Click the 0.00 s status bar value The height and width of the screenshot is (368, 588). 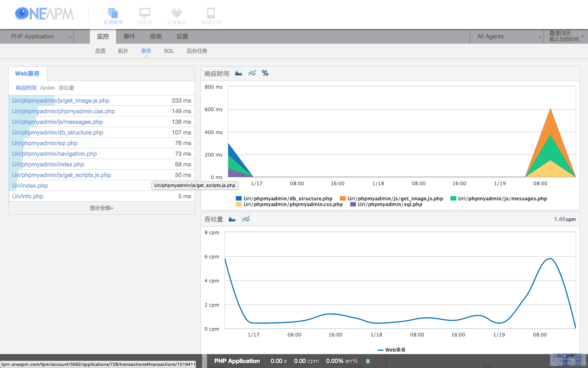[279, 361]
